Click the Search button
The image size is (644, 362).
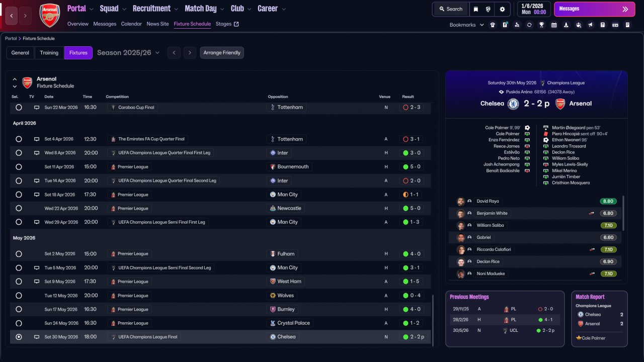pos(450,9)
